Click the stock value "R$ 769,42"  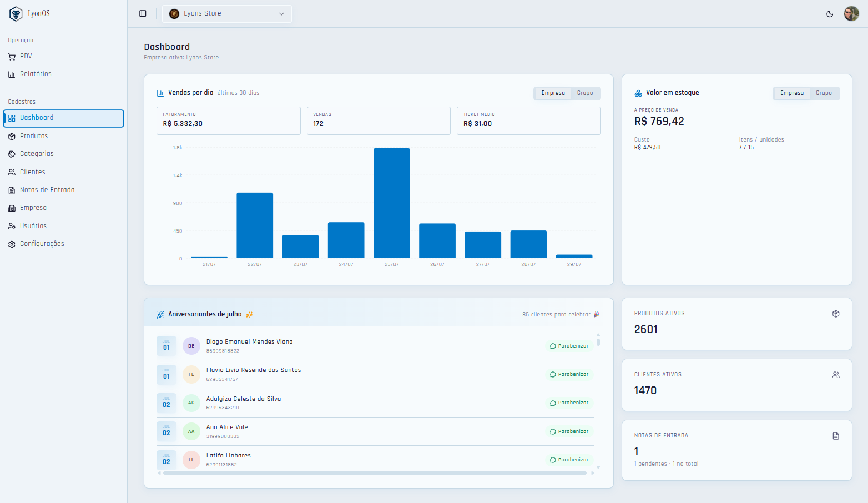coord(659,122)
